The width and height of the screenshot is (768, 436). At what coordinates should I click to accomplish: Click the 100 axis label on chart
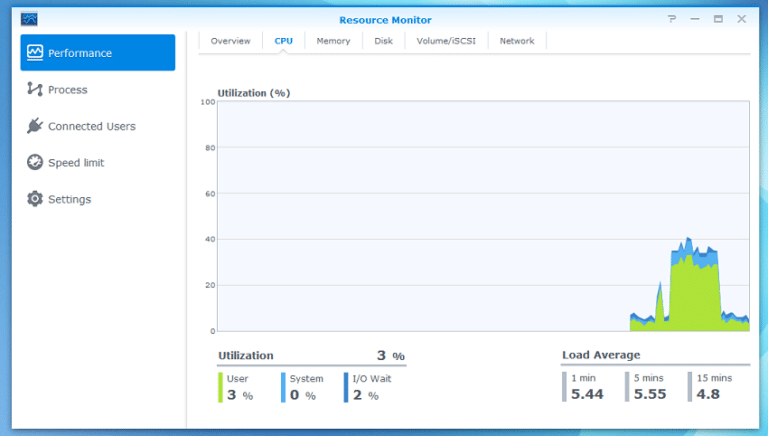(x=208, y=102)
